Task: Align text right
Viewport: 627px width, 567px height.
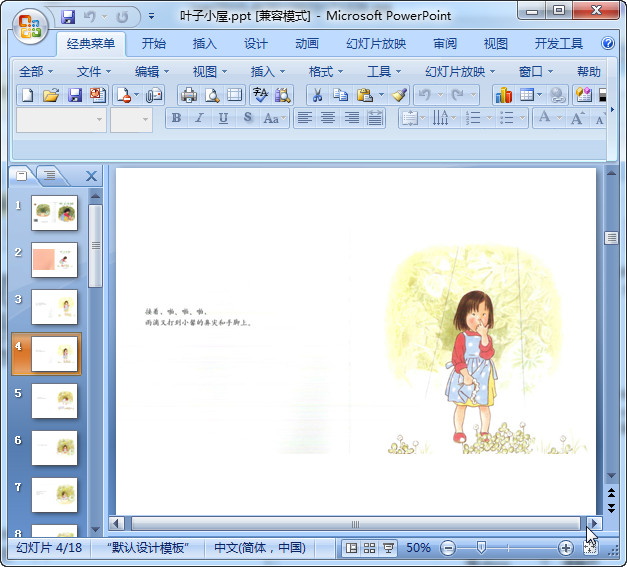Action: 351,118
